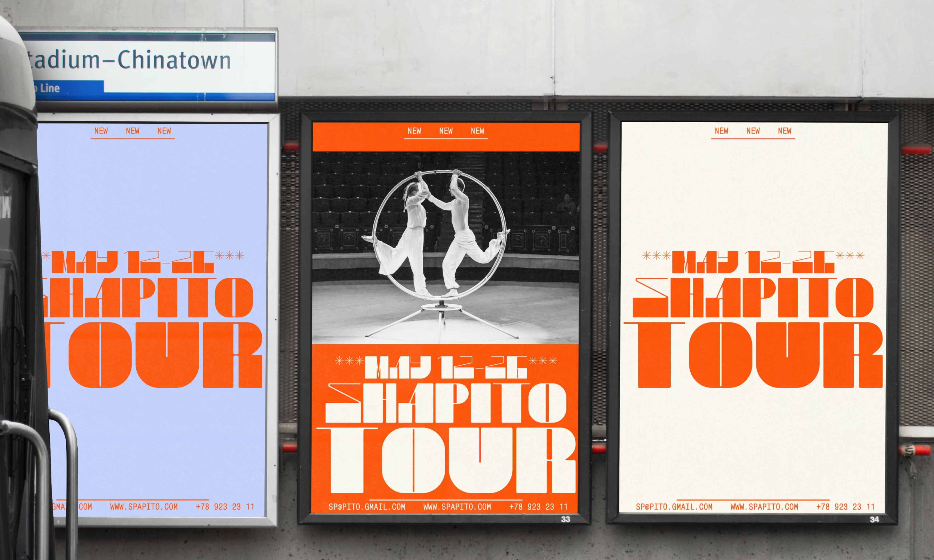Click the last NEW label on blue poster
Screen dimensions: 934x560
tap(164, 131)
